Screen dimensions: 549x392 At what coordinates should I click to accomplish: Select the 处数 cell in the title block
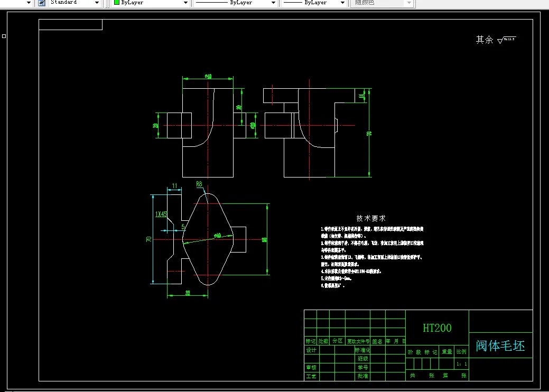click(x=323, y=341)
